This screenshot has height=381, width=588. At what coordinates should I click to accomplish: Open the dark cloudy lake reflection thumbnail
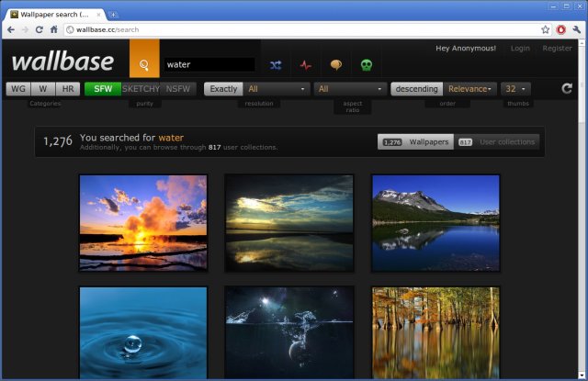[x=289, y=223]
